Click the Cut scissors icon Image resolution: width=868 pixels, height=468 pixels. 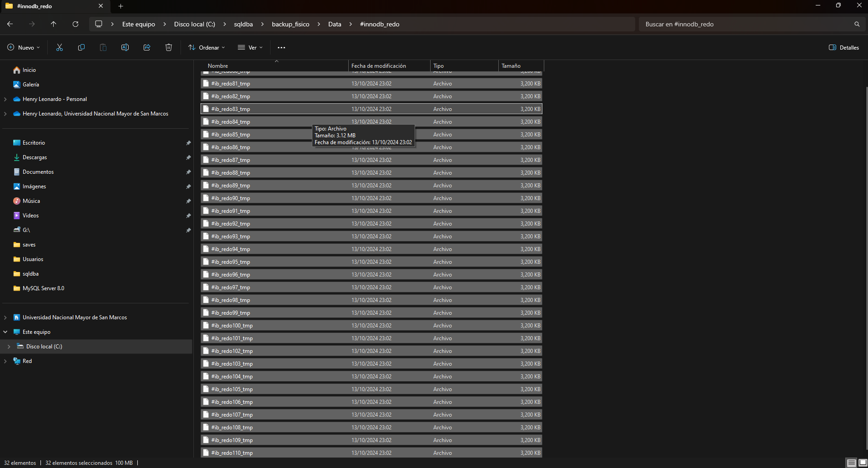click(60, 47)
